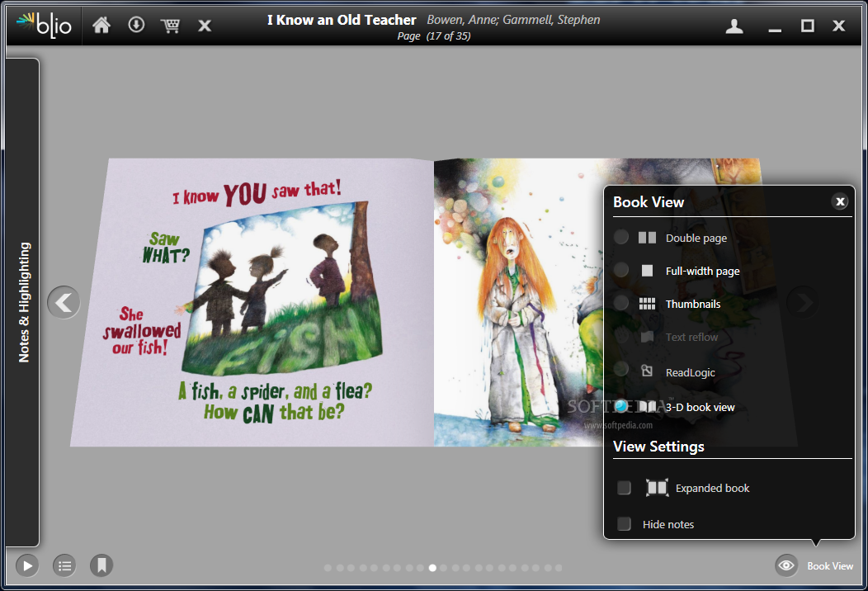The image size is (868, 591).
Task: Tick the Hide notes checkbox
Action: click(624, 524)
